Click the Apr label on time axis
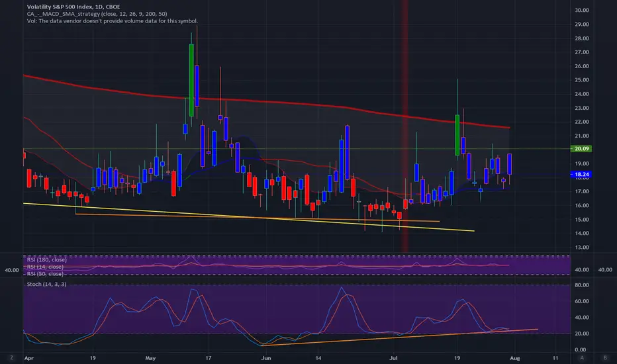The image size is (617, 364). tap(28, 358)
